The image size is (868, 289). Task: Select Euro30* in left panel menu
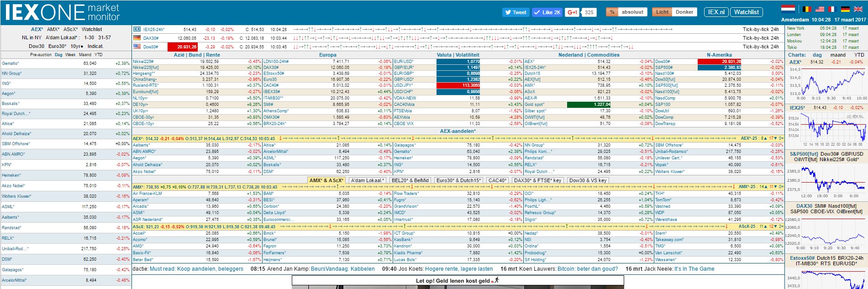click(57, 47)
